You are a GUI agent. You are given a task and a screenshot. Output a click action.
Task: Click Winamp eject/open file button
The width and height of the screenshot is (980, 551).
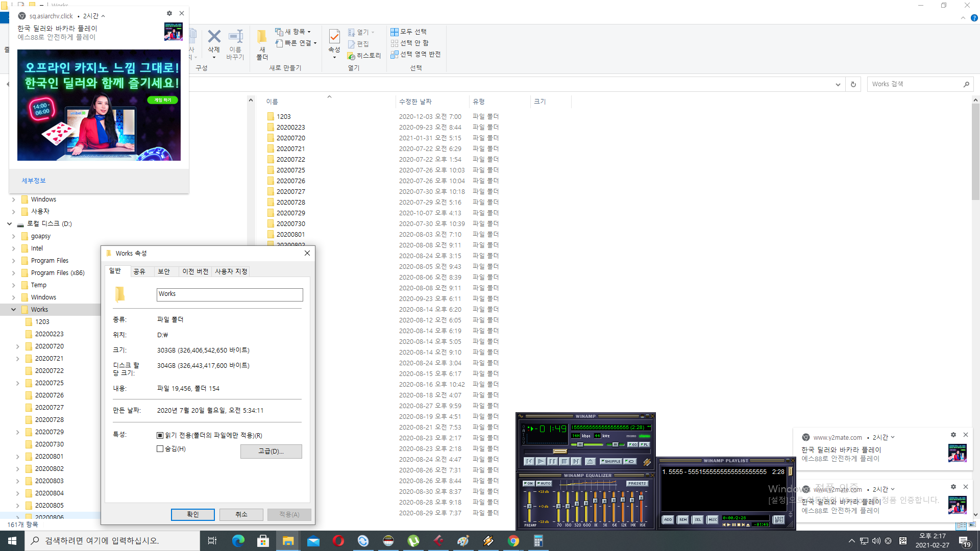pos(590,461)
